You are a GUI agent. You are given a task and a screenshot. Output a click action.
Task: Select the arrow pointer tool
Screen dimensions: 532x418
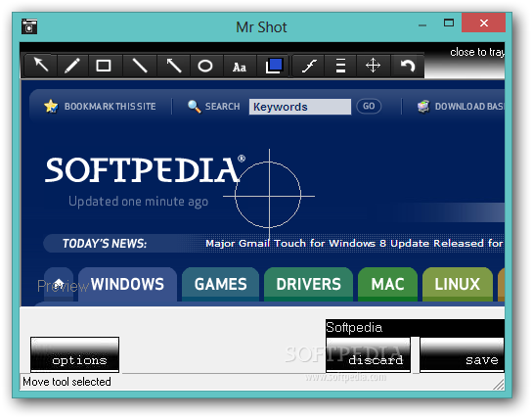41,66
